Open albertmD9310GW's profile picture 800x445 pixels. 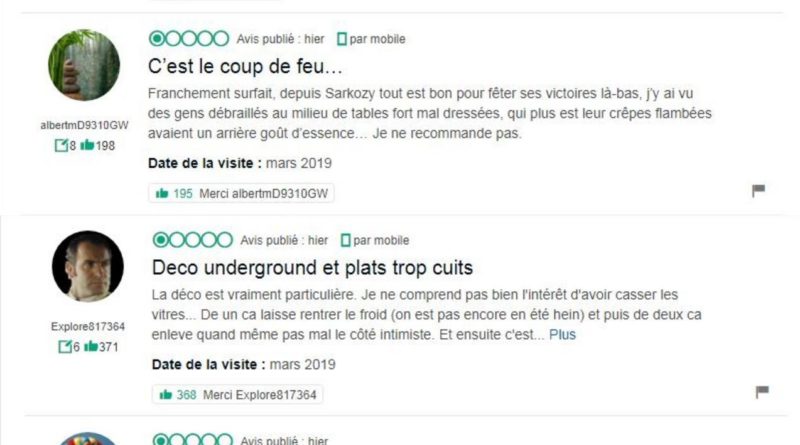[84, 65]
